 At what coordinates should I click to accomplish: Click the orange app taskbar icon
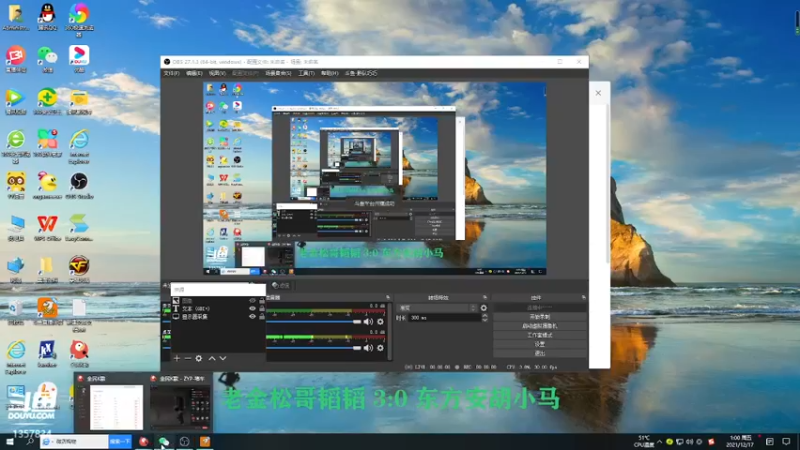coord(205,441)
